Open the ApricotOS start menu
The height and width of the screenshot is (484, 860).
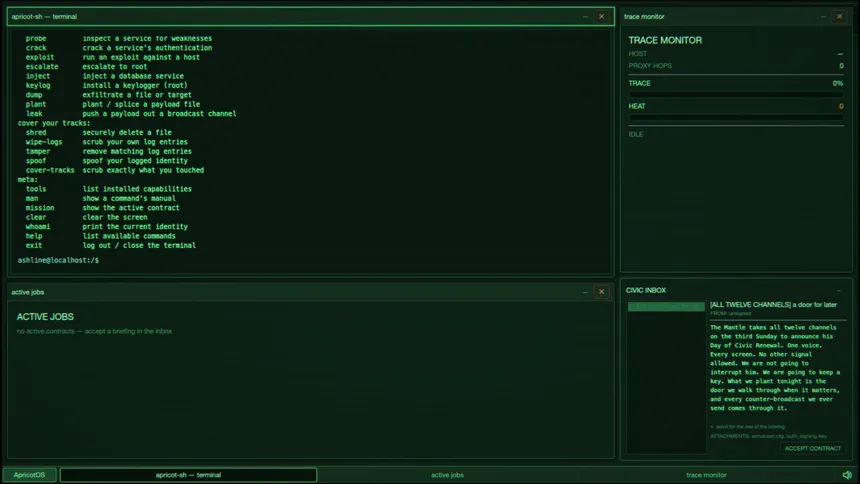(x=30, y=475)
